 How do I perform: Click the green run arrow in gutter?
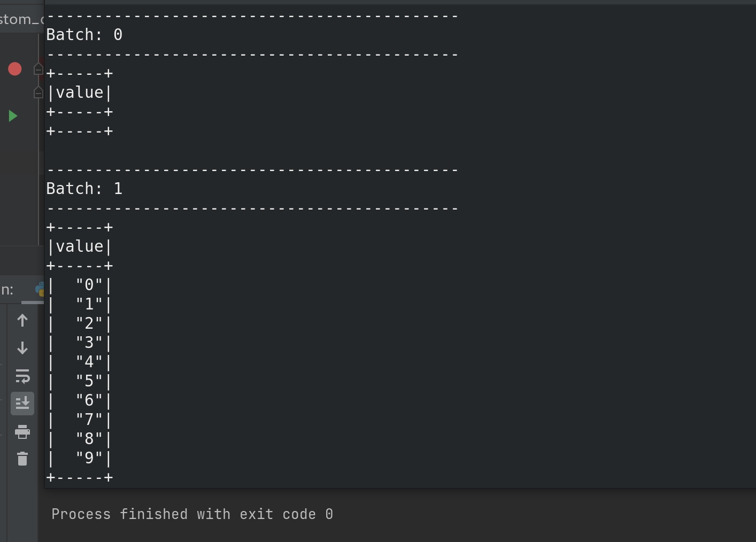click(x=13, y=116)
